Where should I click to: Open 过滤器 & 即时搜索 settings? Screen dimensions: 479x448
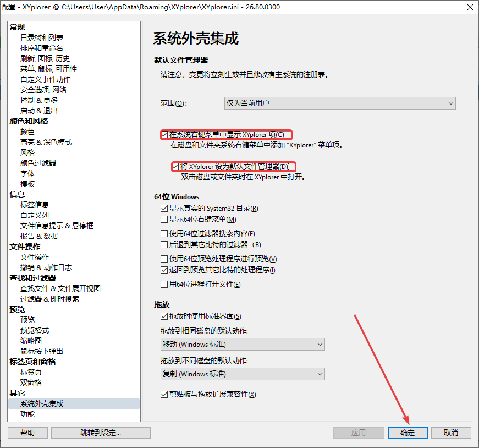coord(50,299)
